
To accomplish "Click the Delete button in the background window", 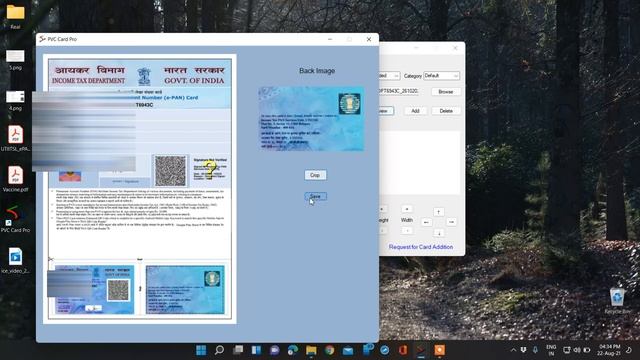I will click(446, 111).
